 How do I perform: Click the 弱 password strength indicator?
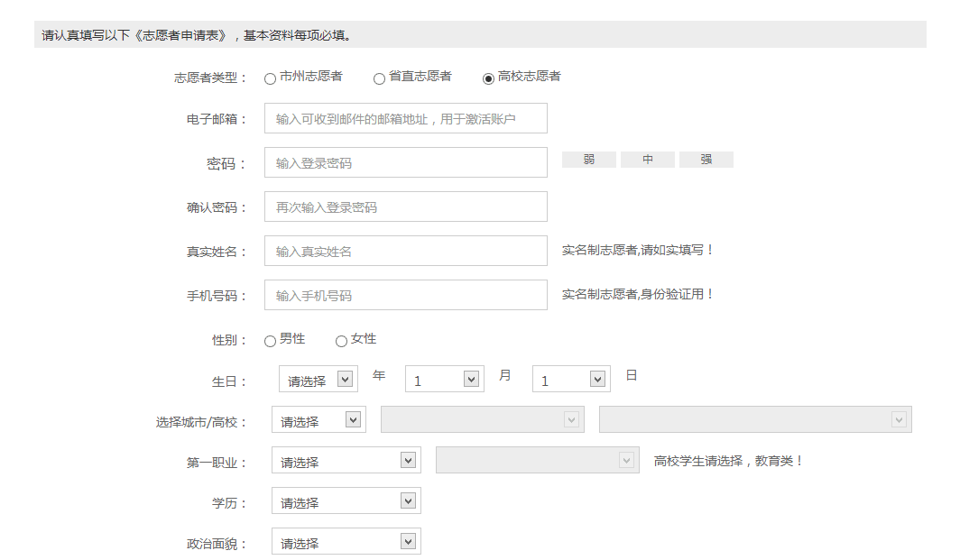tap(588, 160)
